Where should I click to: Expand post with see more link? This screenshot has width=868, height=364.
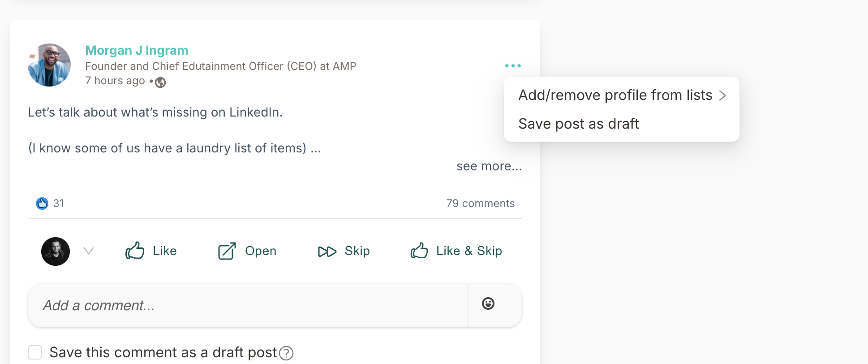(x=489, y=166)
